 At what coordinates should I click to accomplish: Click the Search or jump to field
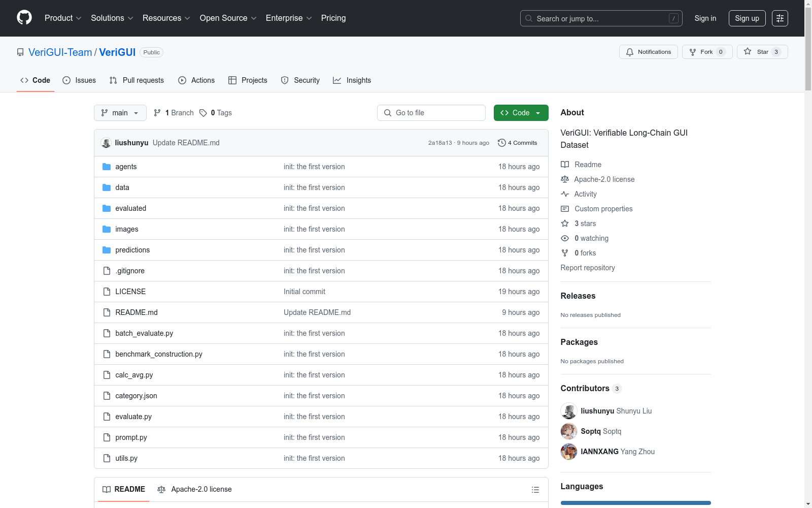click(601, 18)
